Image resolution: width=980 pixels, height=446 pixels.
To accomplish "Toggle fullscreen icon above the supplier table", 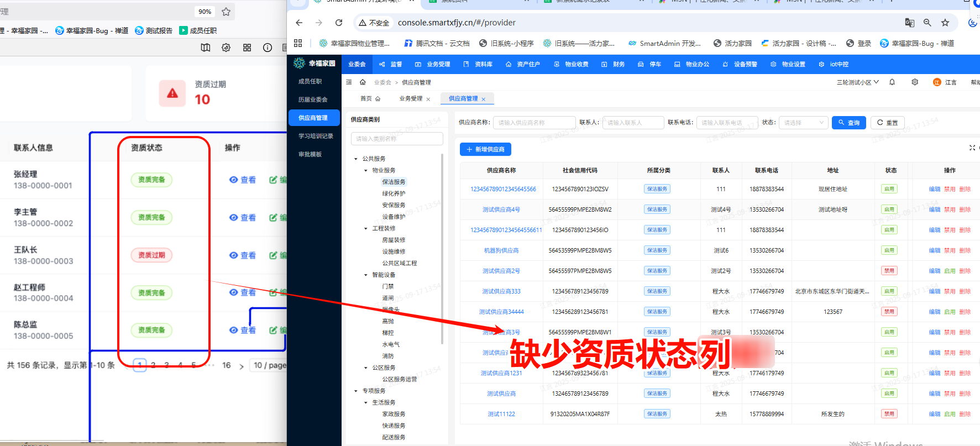I will (972, 148).
